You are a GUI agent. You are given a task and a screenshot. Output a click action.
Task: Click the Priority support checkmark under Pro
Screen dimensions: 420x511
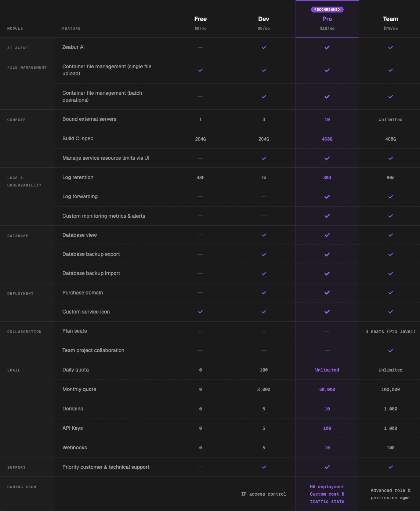point(327,467)
